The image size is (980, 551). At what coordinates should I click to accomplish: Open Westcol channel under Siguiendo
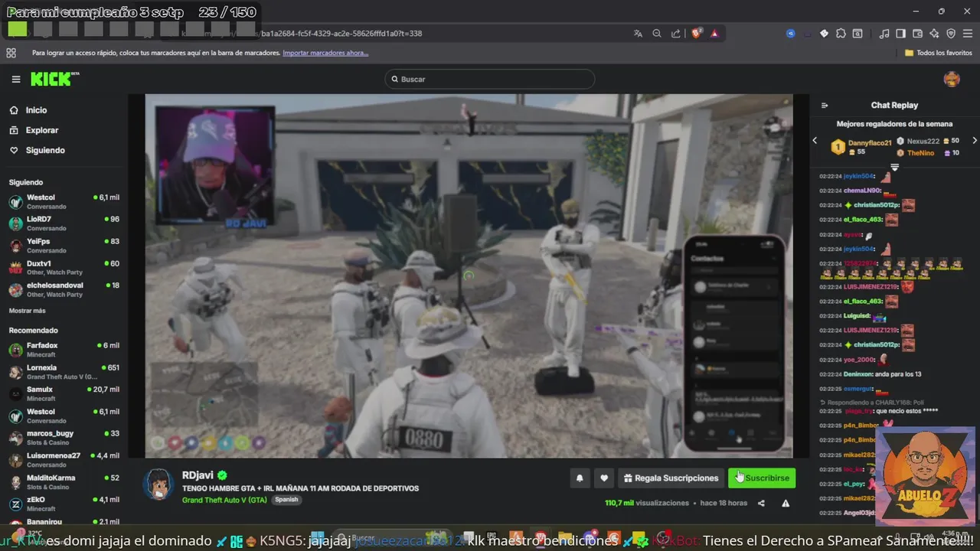coord(64,201)
